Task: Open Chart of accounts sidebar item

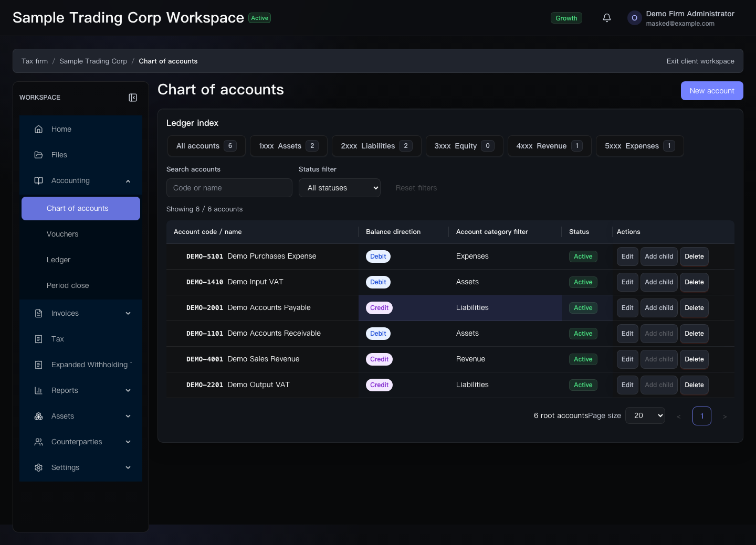Action: click(x=81, y=208)
